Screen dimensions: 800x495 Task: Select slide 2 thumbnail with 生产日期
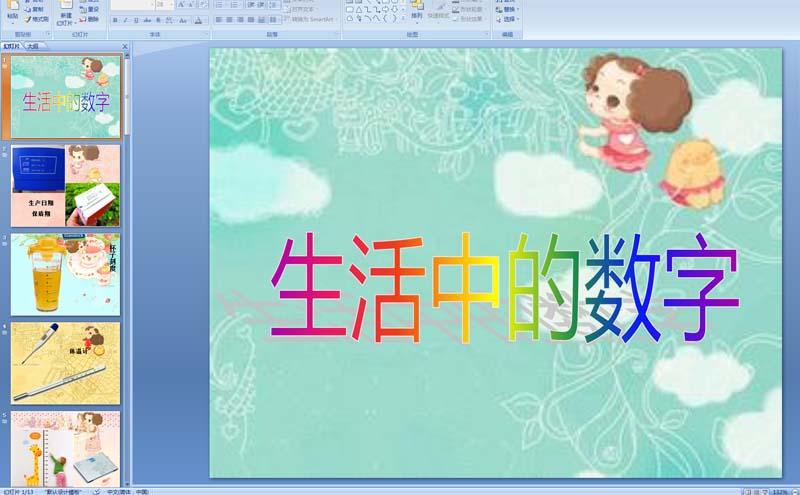click(66, 186)
